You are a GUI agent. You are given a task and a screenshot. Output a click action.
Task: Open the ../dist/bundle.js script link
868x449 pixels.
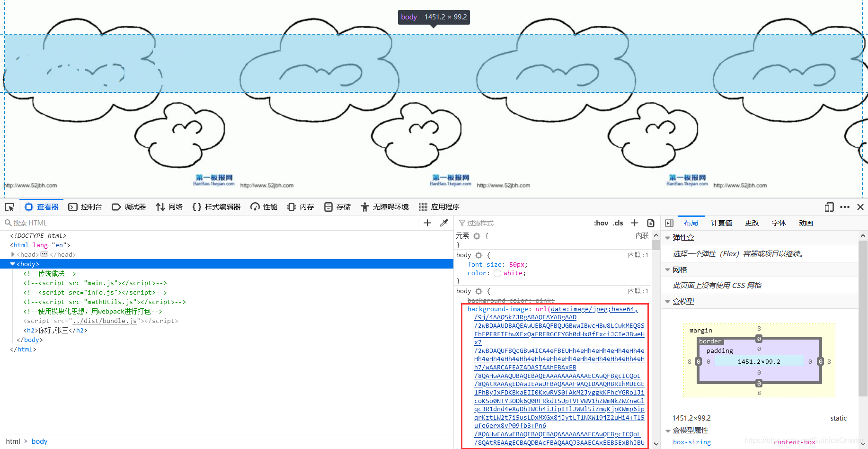[105, 321]
